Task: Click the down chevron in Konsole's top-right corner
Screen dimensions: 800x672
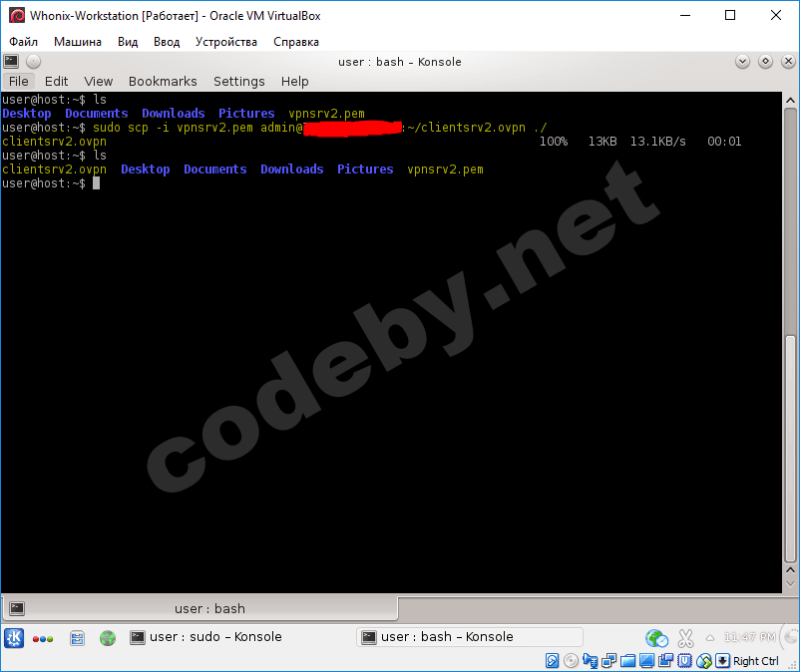Action: (x=742, y=61)
